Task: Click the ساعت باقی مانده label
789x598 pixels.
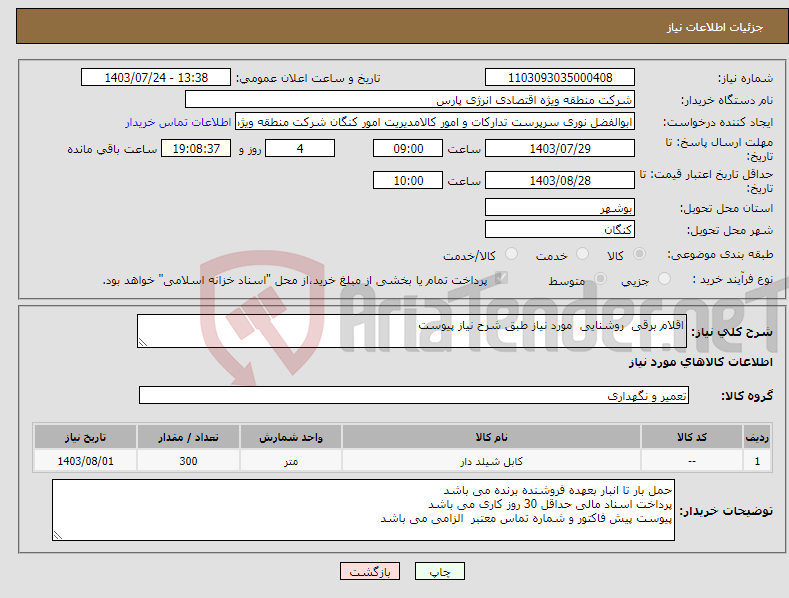Action: [x=112, y=149]
